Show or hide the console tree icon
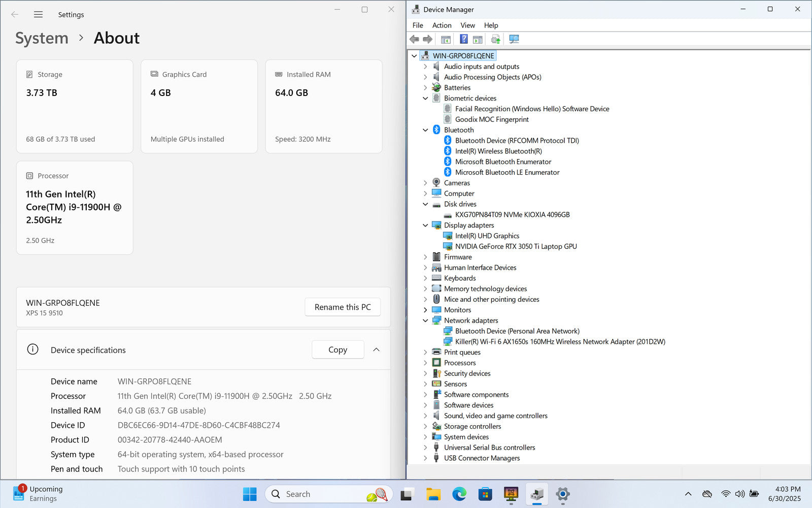This screenshot has height=508, width=812. [446, 39]
